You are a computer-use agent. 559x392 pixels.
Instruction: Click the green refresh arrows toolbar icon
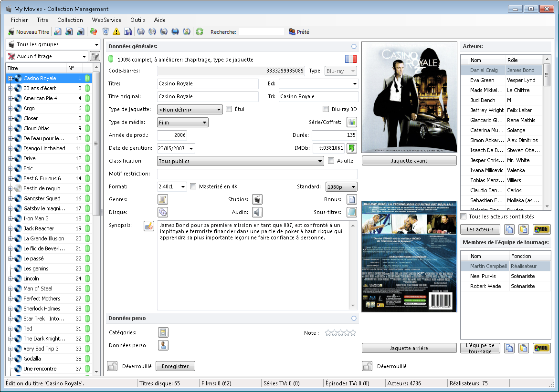click(x=200, y=31)
